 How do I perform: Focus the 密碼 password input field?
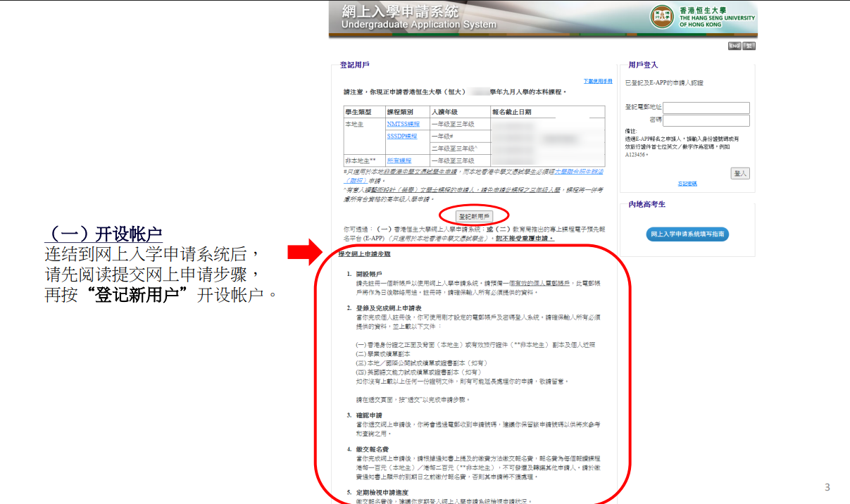coord(706,120)
